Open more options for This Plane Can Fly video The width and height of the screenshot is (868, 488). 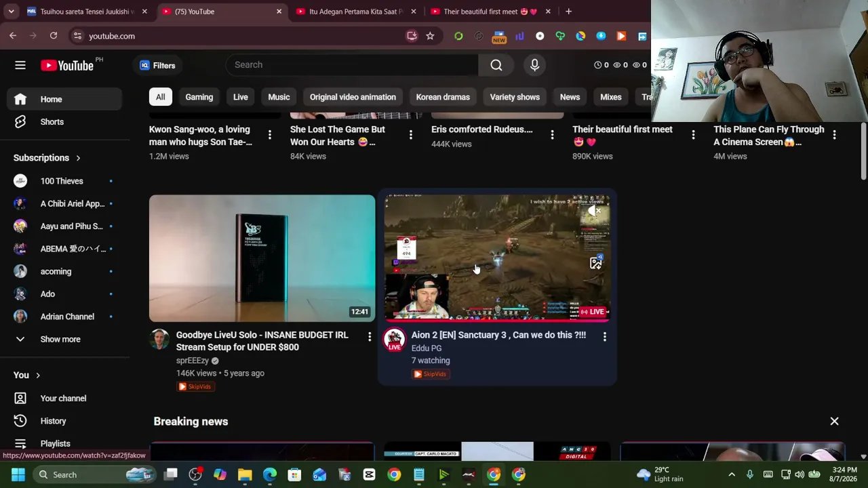click(x=834, y=135)
